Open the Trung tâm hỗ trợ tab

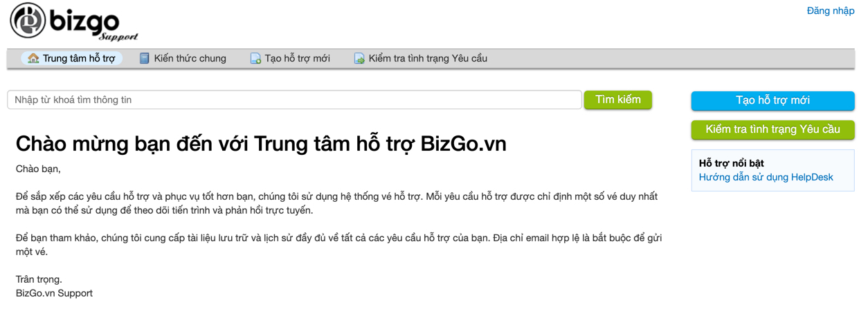[x=71, y=58]
